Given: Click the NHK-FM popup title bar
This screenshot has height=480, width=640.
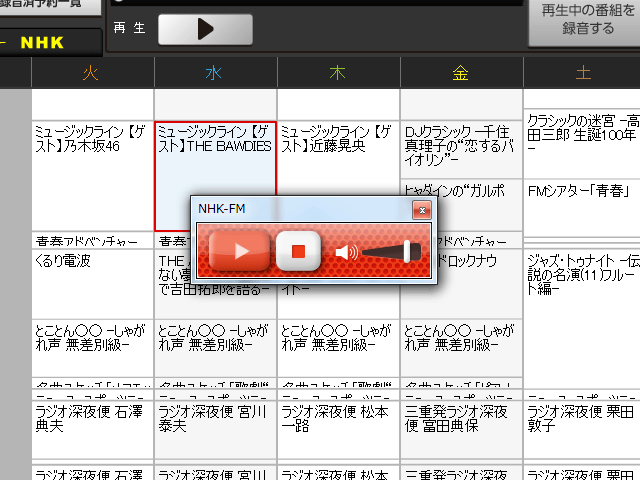Looking at the screenshot, I should pos(302,209).
